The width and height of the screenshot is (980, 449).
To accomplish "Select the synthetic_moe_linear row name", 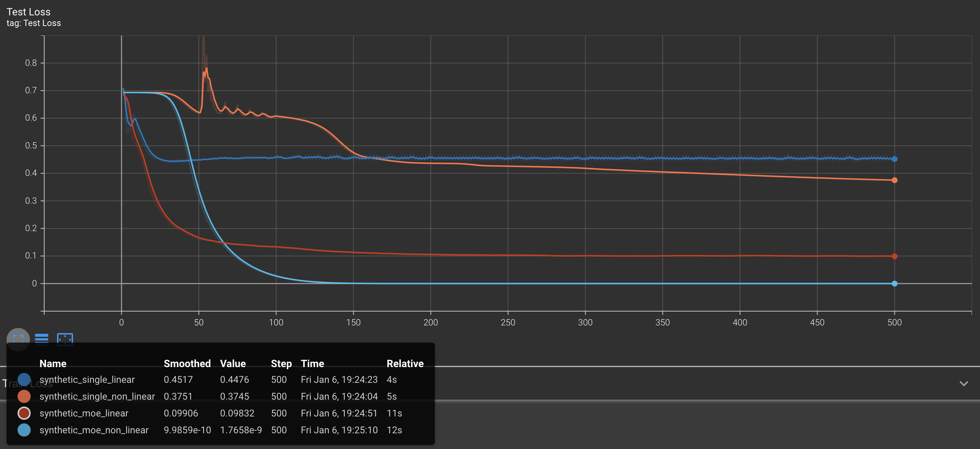I will click(84, 413).
